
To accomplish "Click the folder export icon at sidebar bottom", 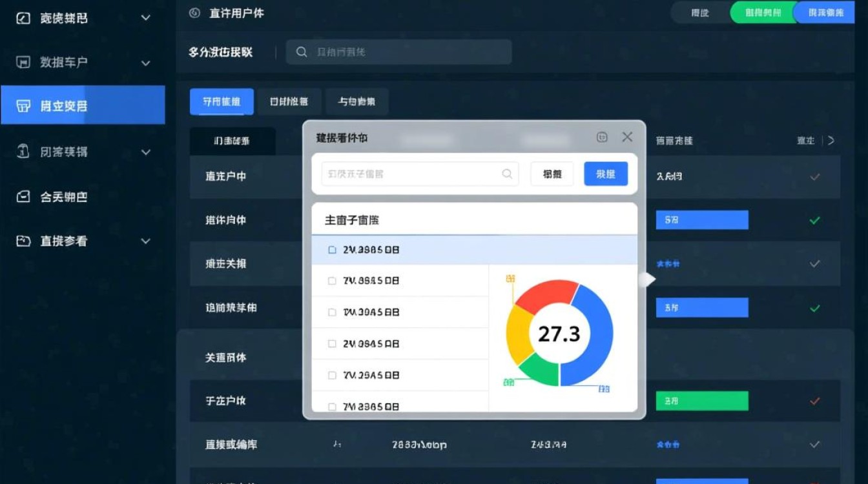I will pos(23,241).
